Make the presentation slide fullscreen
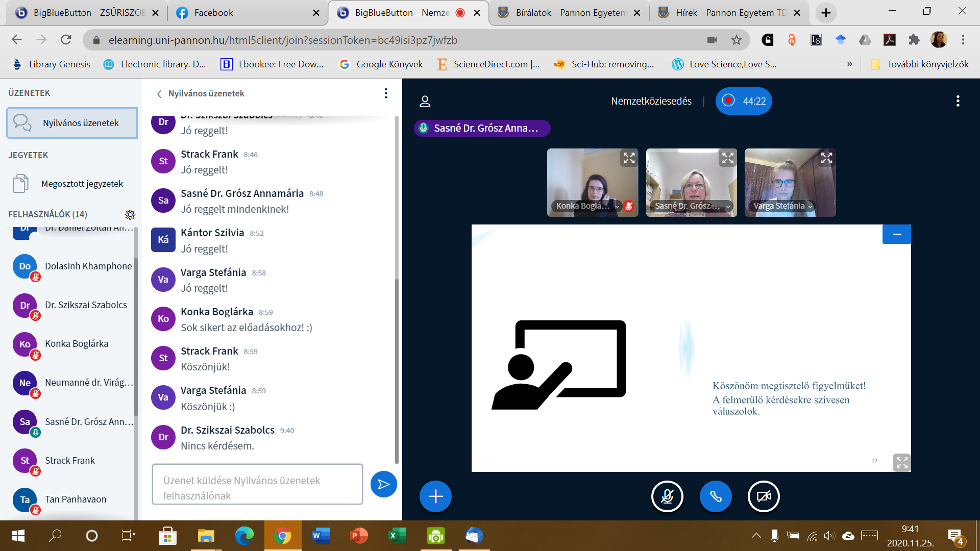Screen dimensions: 980x551 901,462
